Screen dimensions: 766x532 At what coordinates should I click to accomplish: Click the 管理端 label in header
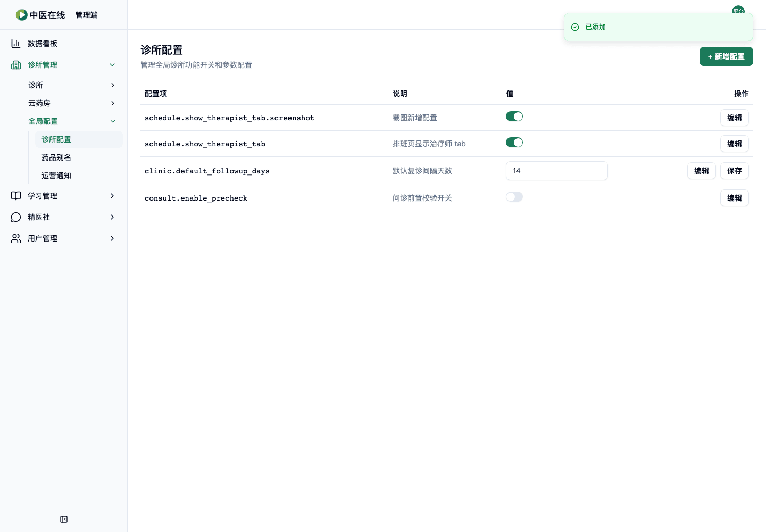point(87,15)
